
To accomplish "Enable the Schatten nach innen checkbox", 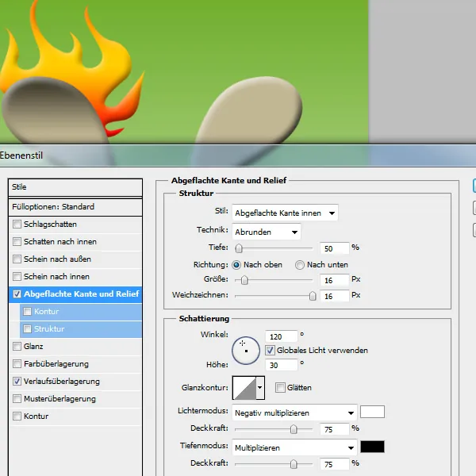I will (x=17, y=242).
